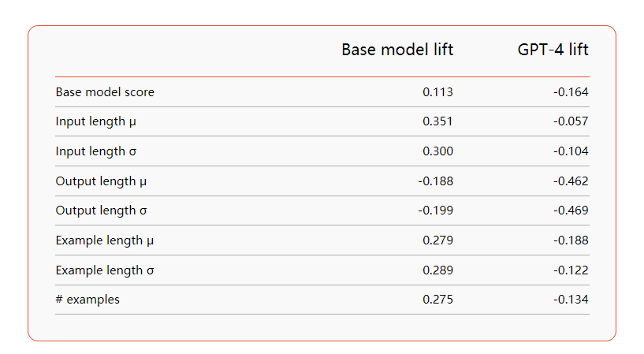Select the "# examples" row label
This screenshot has width=644, height=354.
87,300
